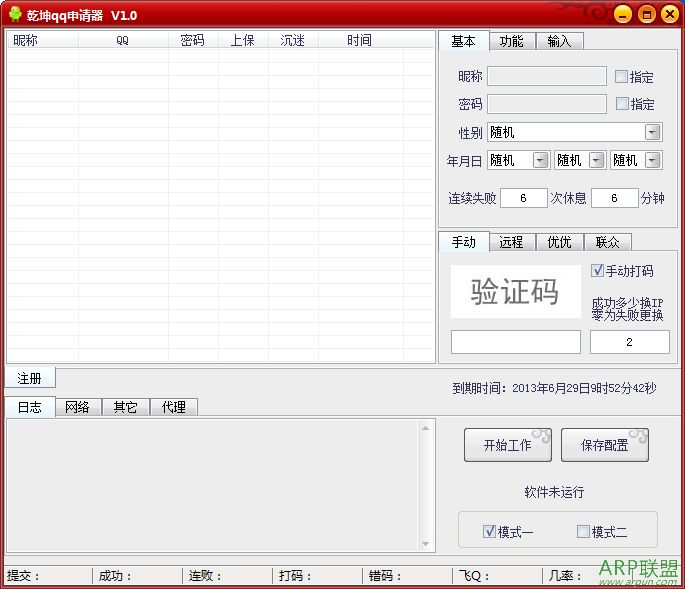
Task: Click the 成功 status bar entry
Action: click(115, 575)
